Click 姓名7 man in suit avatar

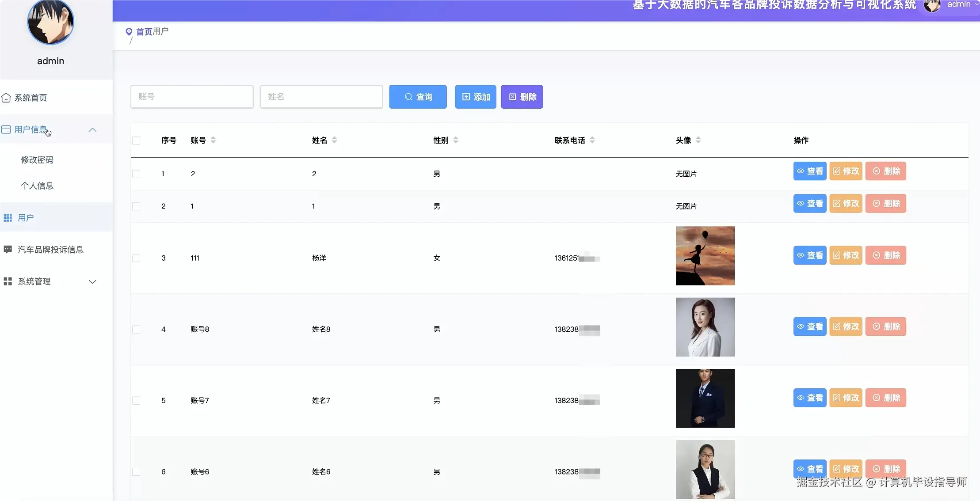[x=705, y=398]
